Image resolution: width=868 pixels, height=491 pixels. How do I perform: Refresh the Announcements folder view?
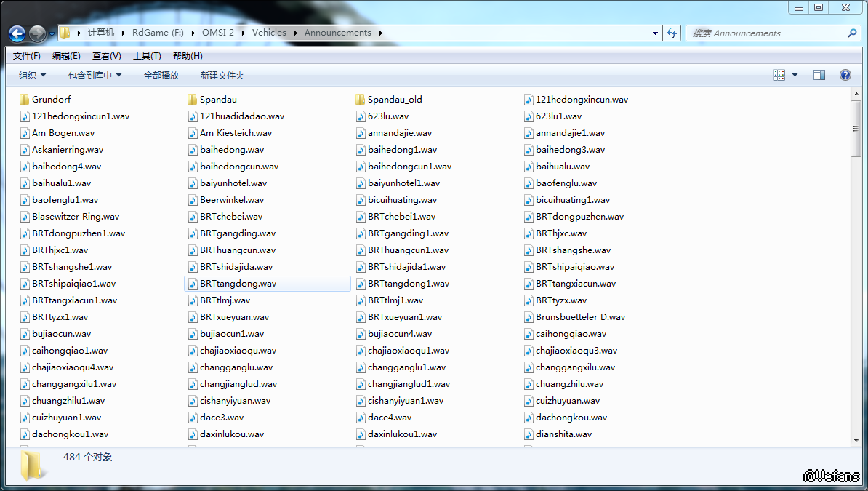click(672, 33)
